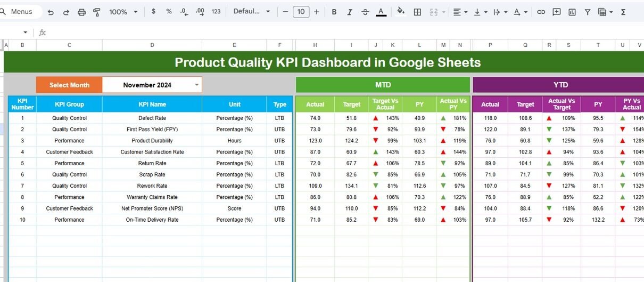Open the Borders tool
The image size is (644, 282).
tap(418, 12)
